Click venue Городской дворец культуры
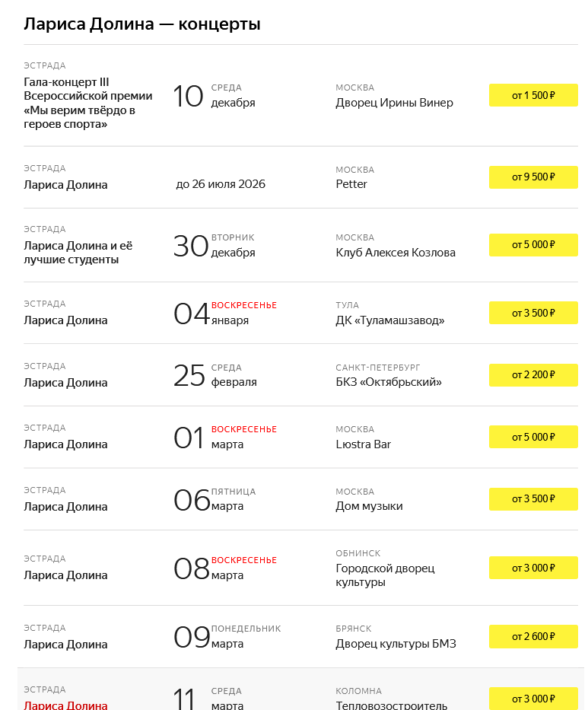 385,575
